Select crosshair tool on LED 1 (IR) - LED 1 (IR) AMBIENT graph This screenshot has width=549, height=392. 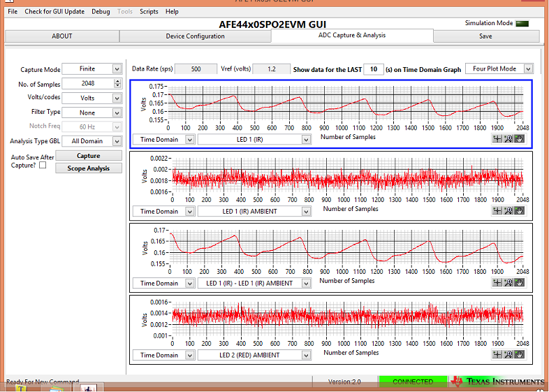click(x=497, y=282)
